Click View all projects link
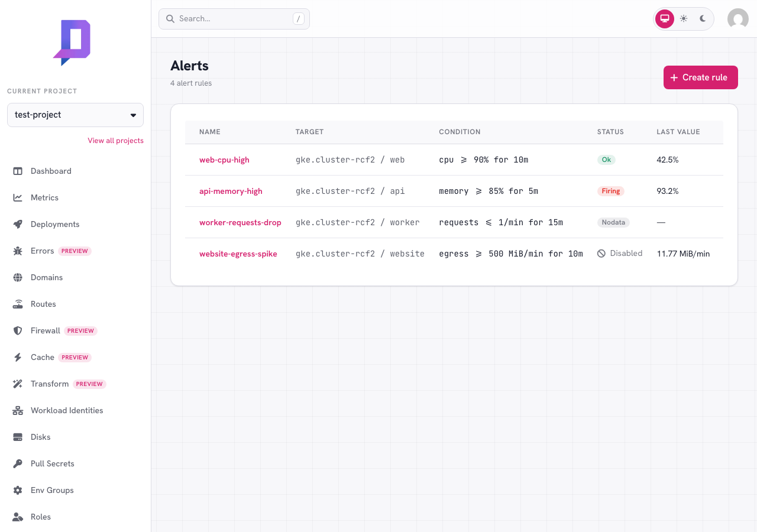757x532 pixels. pos(115,141)
